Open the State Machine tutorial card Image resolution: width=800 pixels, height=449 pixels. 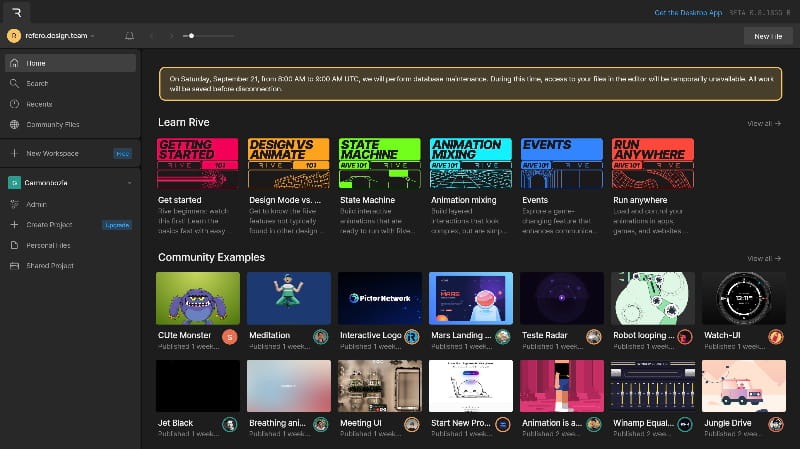379,164
